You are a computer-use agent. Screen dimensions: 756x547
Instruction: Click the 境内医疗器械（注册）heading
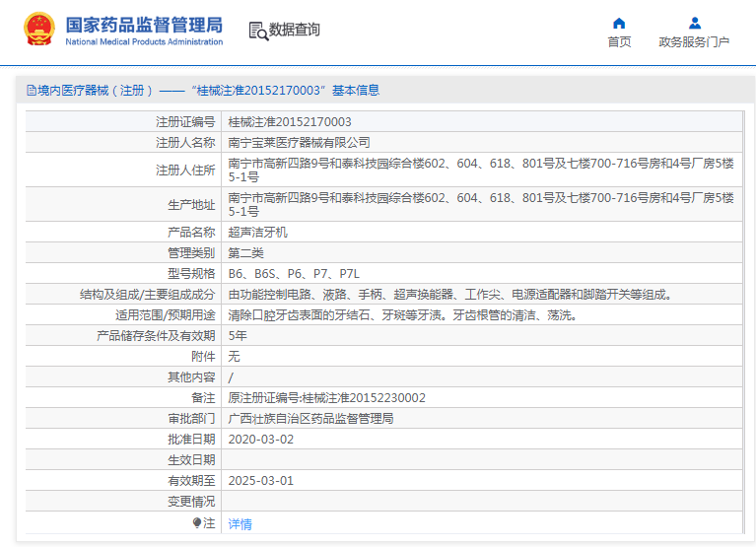pyautogui.click(x=95, y=90)
